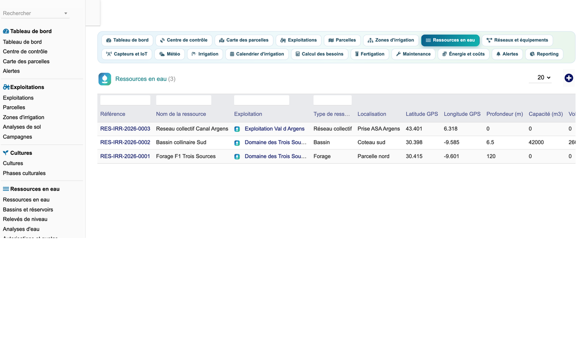
Task: Open sidebar Relevés de niveau link
Action: point(25,219)
